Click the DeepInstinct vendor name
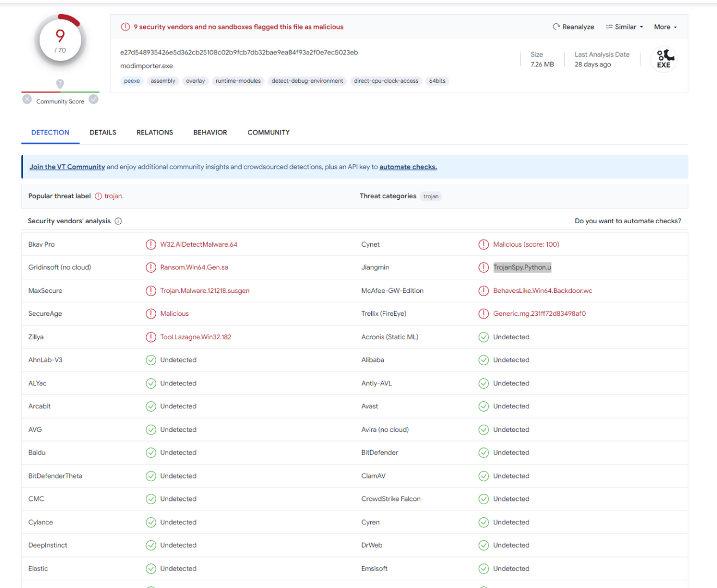Image resolution: width=717 pixels, height=588 pixels. click(x=48, y=545)
